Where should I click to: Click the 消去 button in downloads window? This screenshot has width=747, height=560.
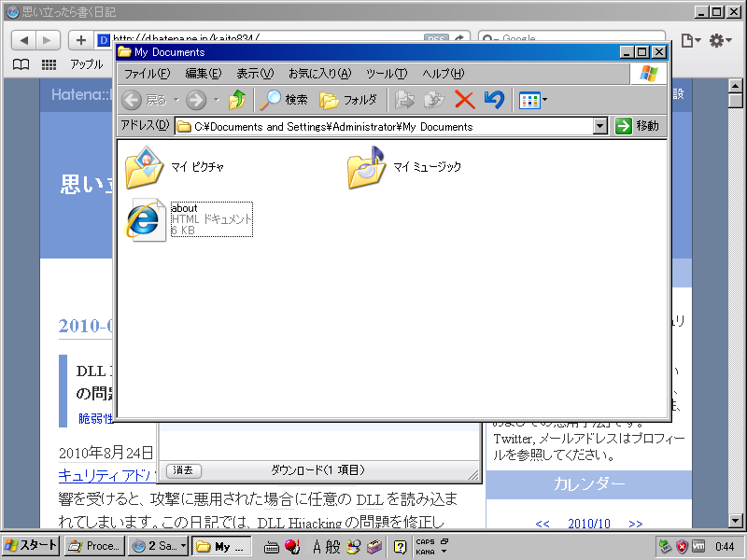pyautogui.click(x=184, y=470)
